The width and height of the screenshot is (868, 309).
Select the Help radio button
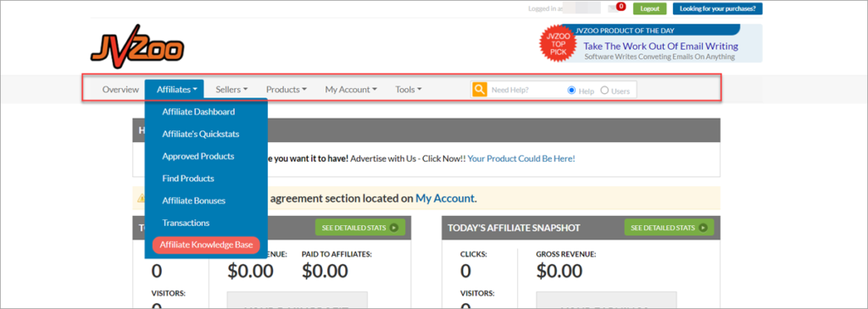click(572, 91)
